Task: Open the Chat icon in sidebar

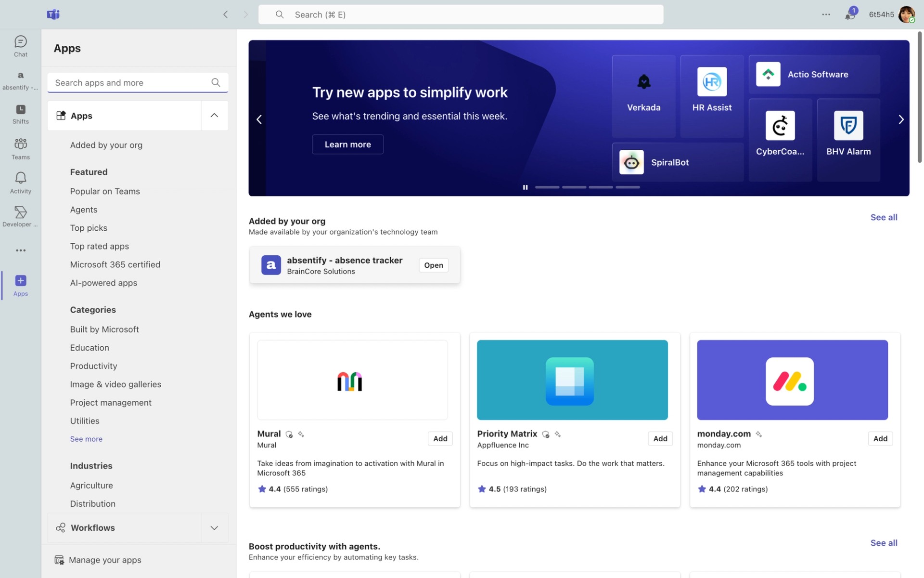Action: [x=20, y=46]
